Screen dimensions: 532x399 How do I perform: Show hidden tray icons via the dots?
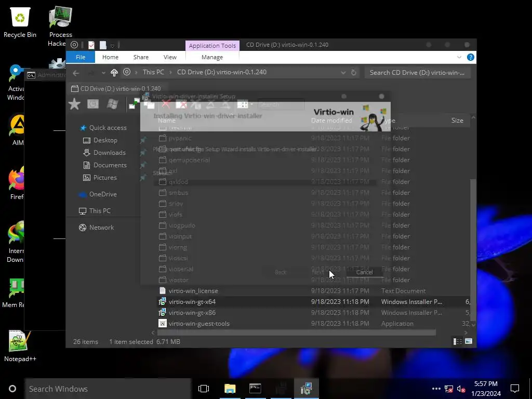pyautogui.click(x=436, y=389)
